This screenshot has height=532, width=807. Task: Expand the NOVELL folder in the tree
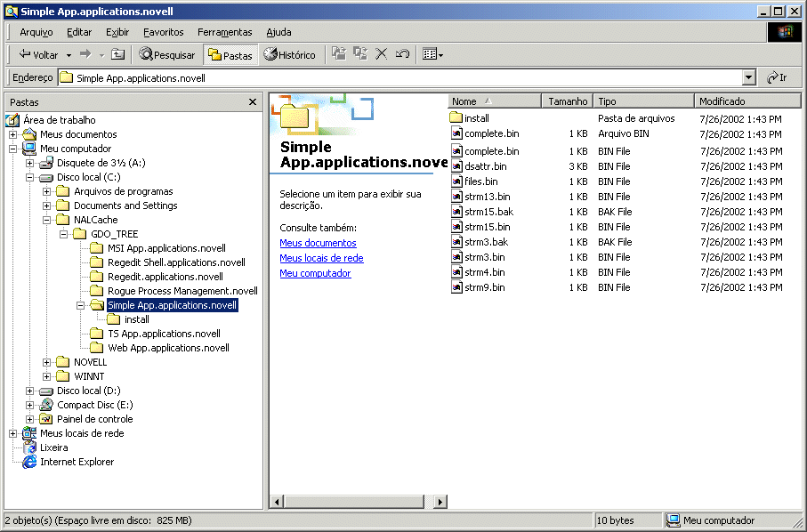coord(47,362)
